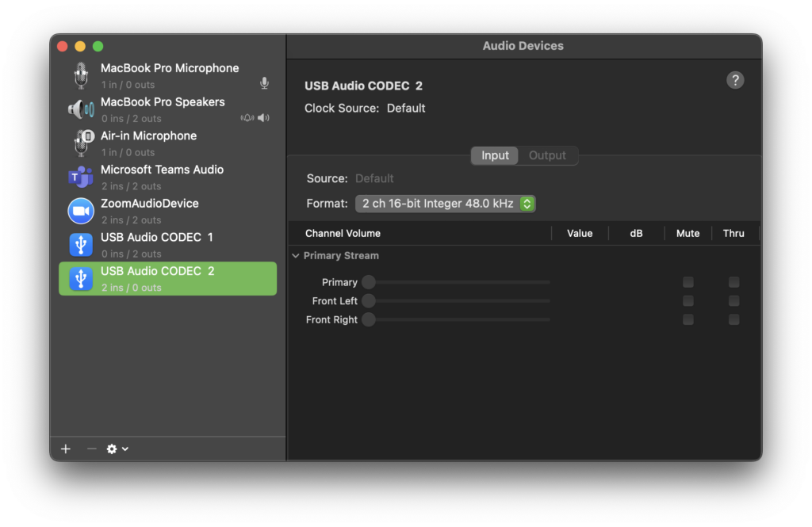
Task: Select the Input tab
Action: (495, 155)
